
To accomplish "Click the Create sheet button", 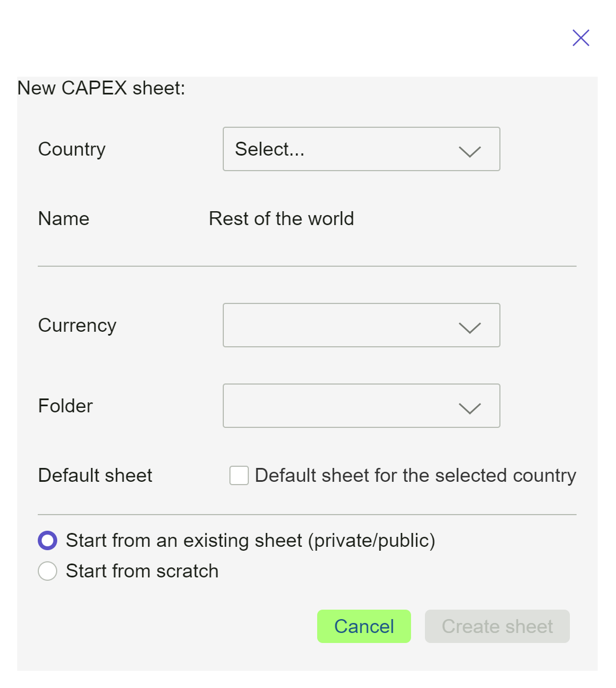I will 497,626.
